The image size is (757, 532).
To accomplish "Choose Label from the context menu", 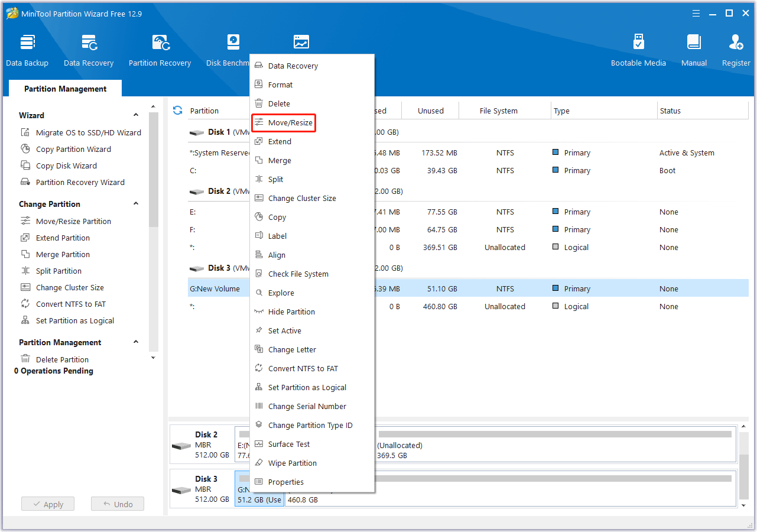I will [x=312, y=236].
